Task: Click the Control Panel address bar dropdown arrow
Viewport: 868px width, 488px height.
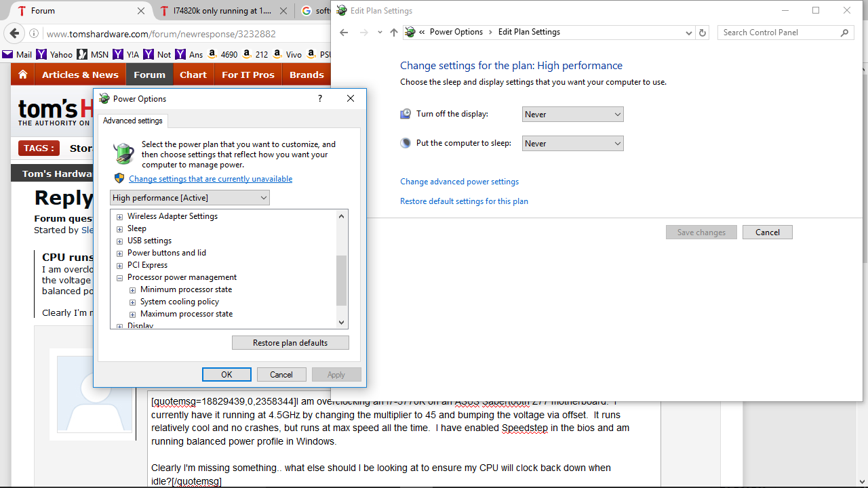Action: click(689, 33)
